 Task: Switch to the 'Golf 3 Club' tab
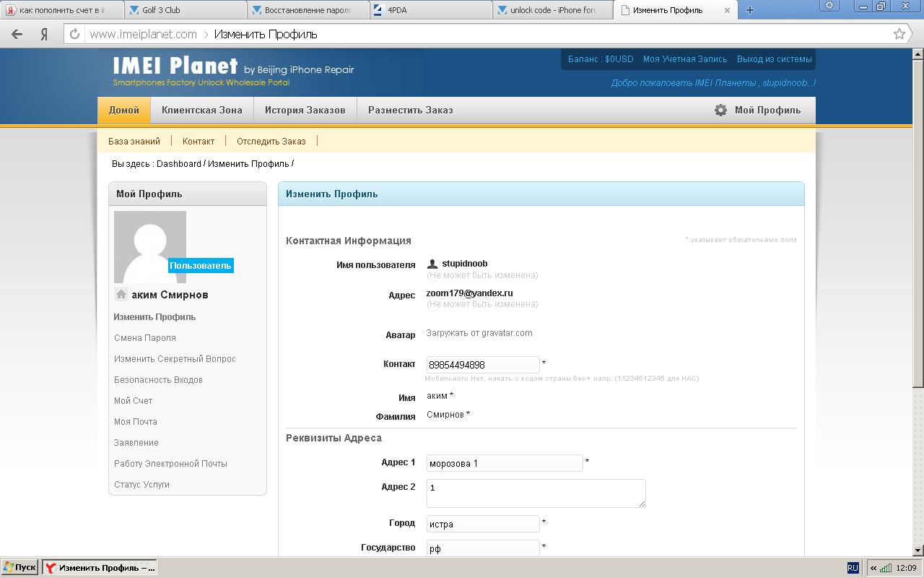(186, 10)
